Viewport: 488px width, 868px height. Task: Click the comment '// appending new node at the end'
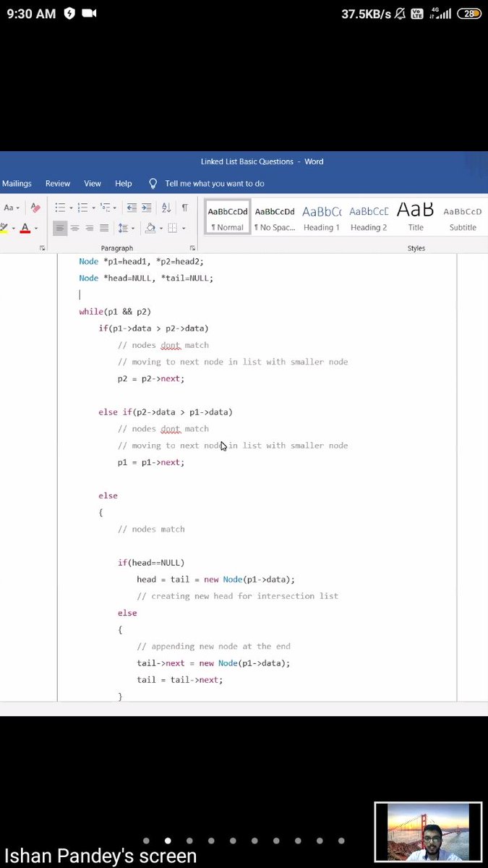pyautogui.click(x=213, y=646)
